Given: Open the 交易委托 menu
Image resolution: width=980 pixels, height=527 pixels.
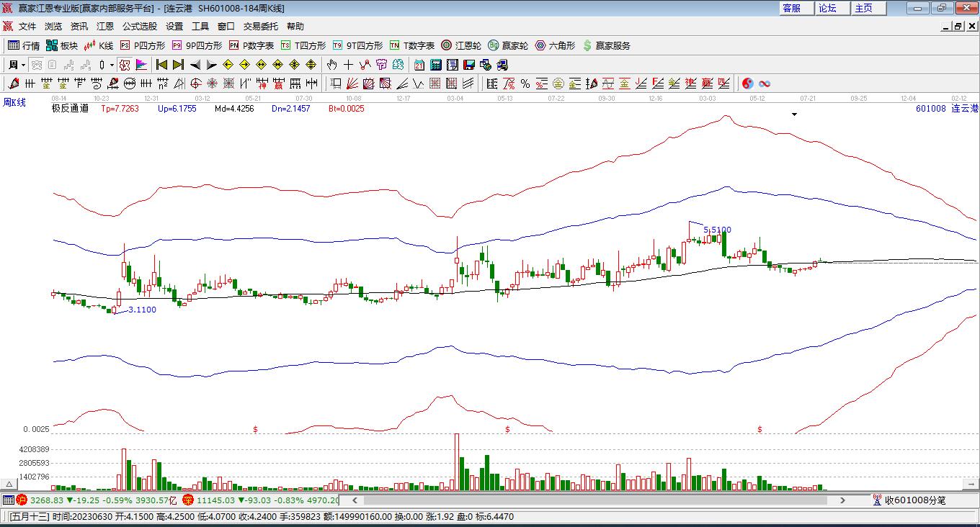Looking at the screenshot, I should click(x=260, y=26).
